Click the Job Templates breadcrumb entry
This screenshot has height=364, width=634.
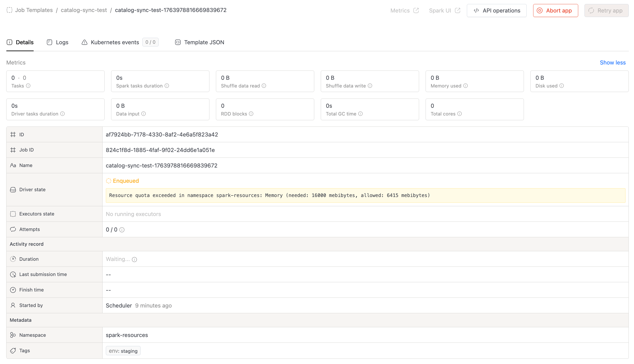coord(34,10)
